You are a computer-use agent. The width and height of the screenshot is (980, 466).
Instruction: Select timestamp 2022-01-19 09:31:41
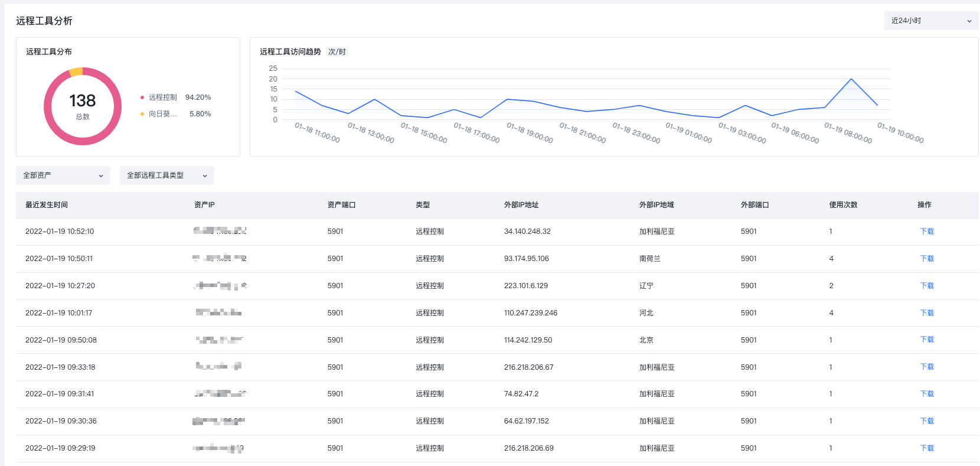point(60,394)
